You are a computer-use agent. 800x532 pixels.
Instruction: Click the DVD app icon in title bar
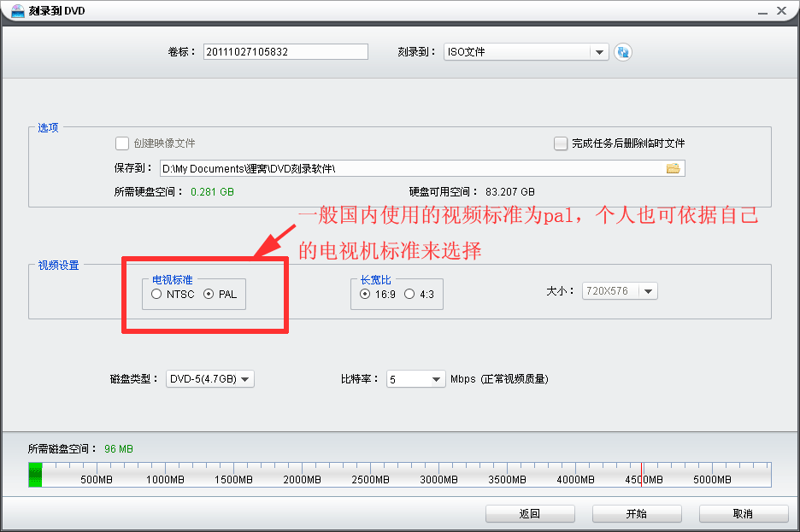tap(17, 11)
